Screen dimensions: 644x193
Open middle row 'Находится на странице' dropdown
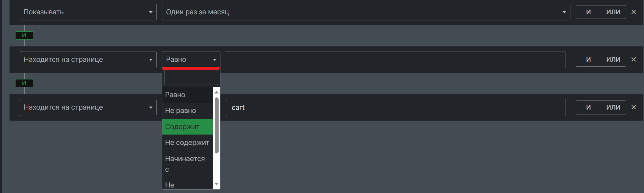click(88, 60)
